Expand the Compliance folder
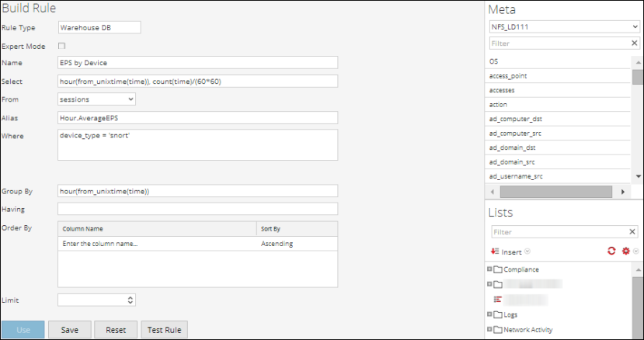 coord(489,269)
